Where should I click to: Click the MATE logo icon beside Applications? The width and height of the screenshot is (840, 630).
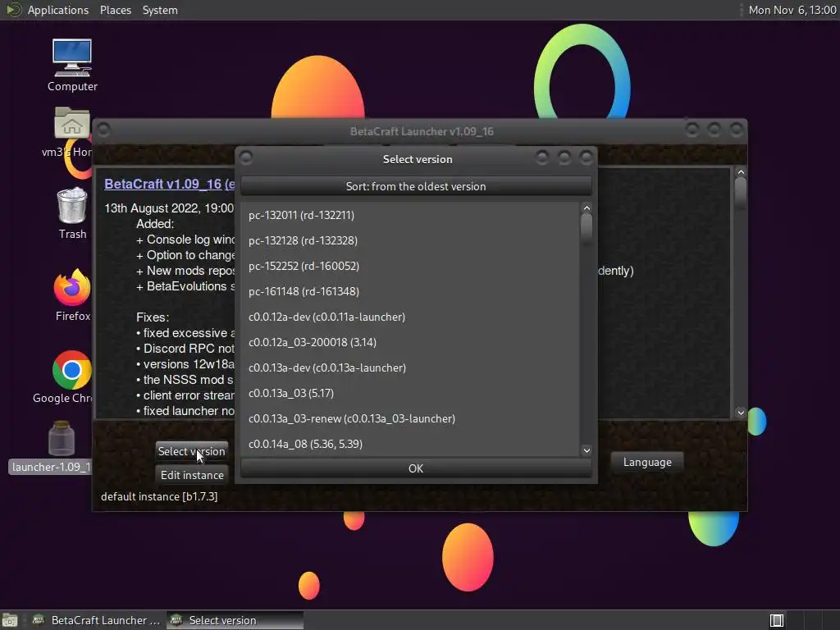pyautogui.click(x=13, y=10)
